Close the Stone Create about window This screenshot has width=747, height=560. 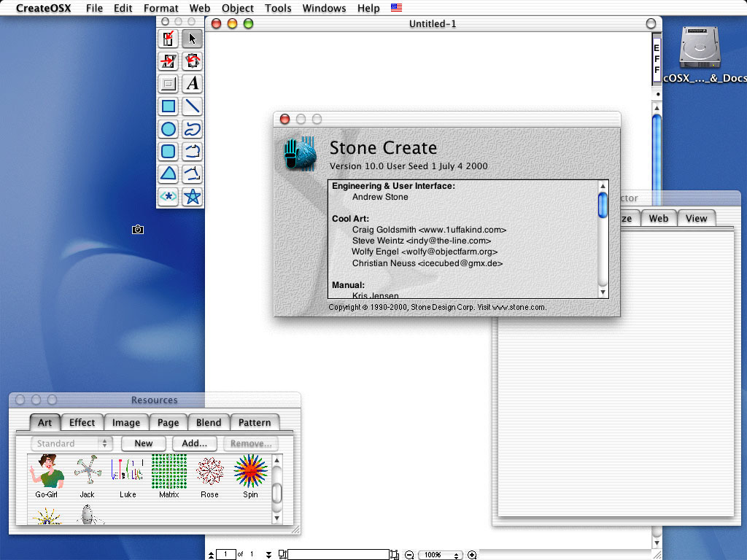(285, 119)
